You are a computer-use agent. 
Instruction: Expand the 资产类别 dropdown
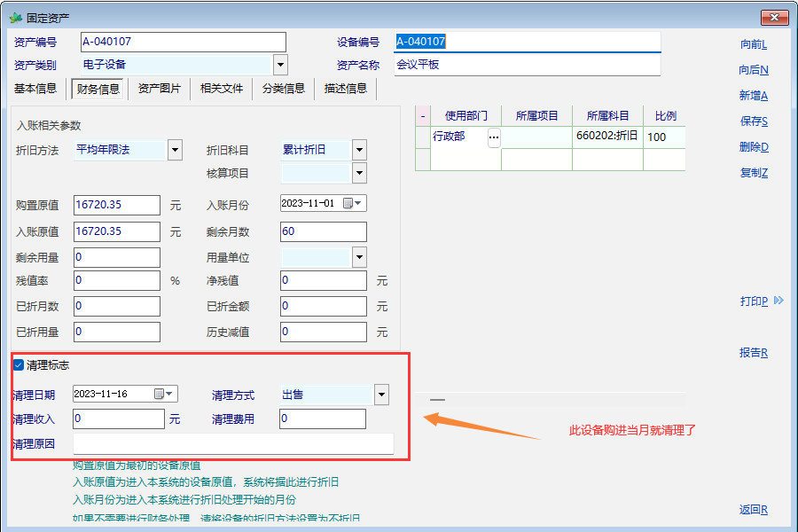tap(280, 65)
